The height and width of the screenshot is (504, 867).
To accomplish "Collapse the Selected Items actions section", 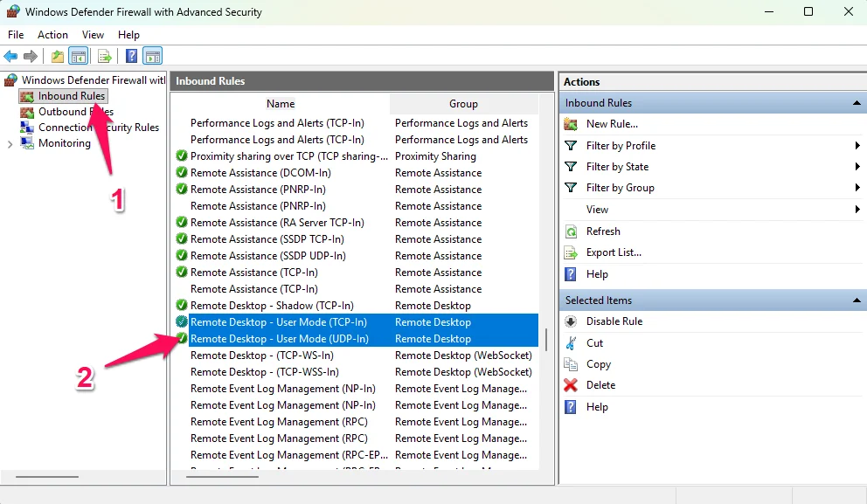I will pos(857,300).
